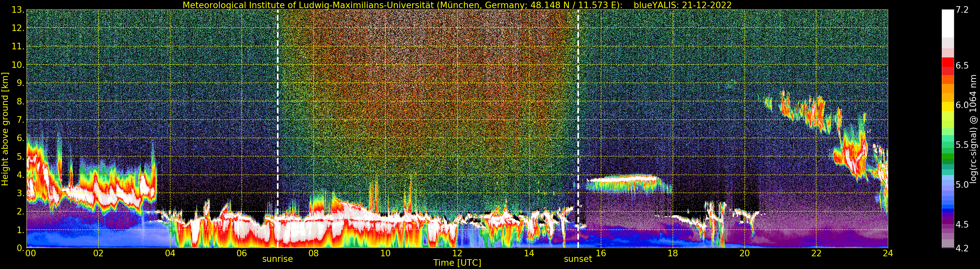Click the purple segment of the colorbar
This screenshot has height=269, width=980.
[948, 223]
